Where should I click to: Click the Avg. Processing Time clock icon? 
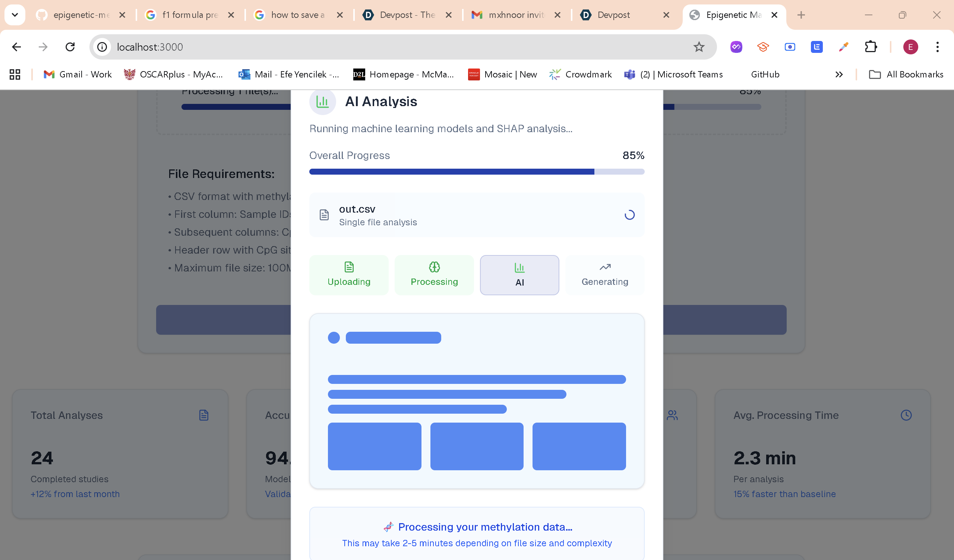click(x=906, y=415)
